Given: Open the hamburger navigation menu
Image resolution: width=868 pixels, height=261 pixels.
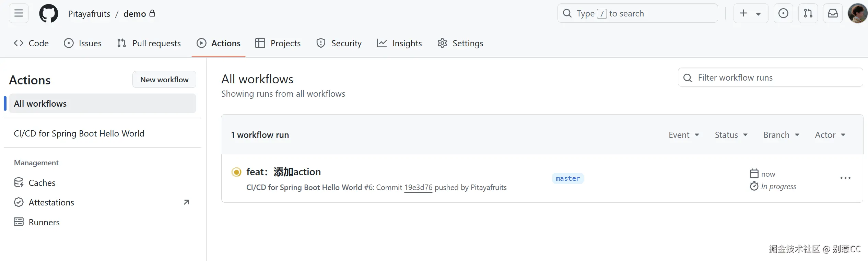Looking at the screenshot, I should (19, 13).
